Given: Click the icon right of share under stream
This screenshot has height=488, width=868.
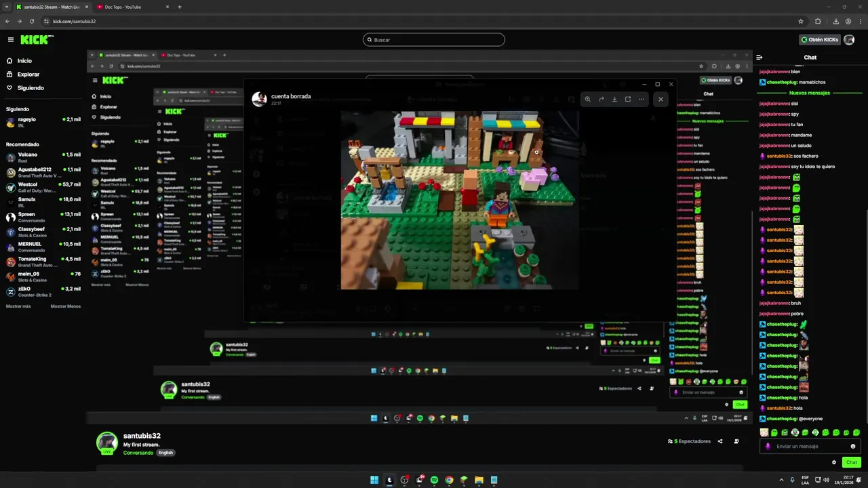Looking at the screenshot, I should 736,441.
